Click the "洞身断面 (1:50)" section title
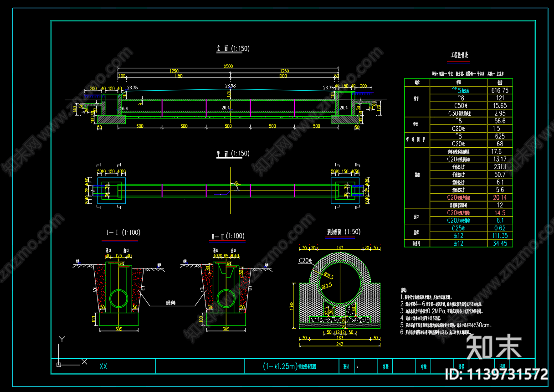This screenshot has height=392, width=554. pos(344,232)
